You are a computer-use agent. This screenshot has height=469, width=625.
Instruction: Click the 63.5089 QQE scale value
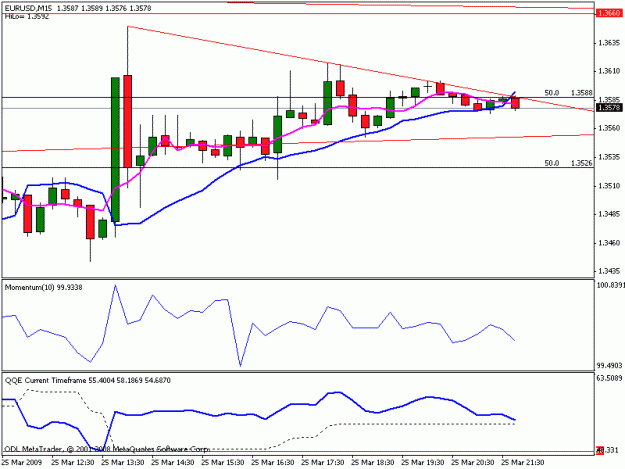pos(609,378)
